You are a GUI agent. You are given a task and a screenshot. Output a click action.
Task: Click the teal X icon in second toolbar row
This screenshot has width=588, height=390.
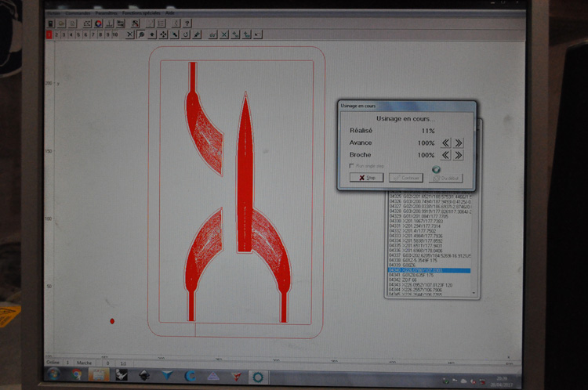coord(224,34)
